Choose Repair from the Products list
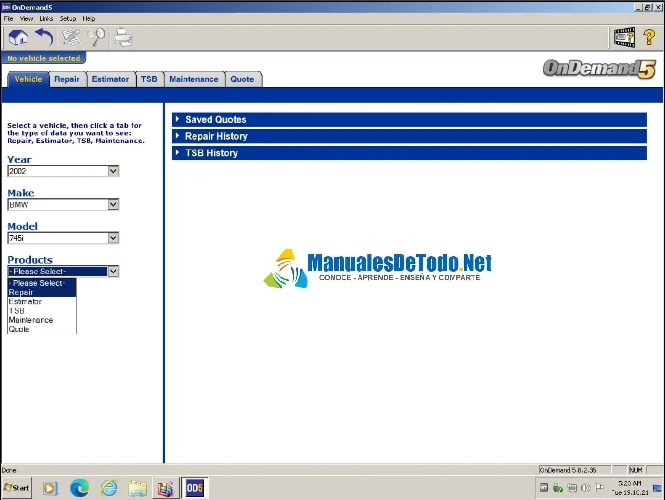665x500 pixels. 21,292
